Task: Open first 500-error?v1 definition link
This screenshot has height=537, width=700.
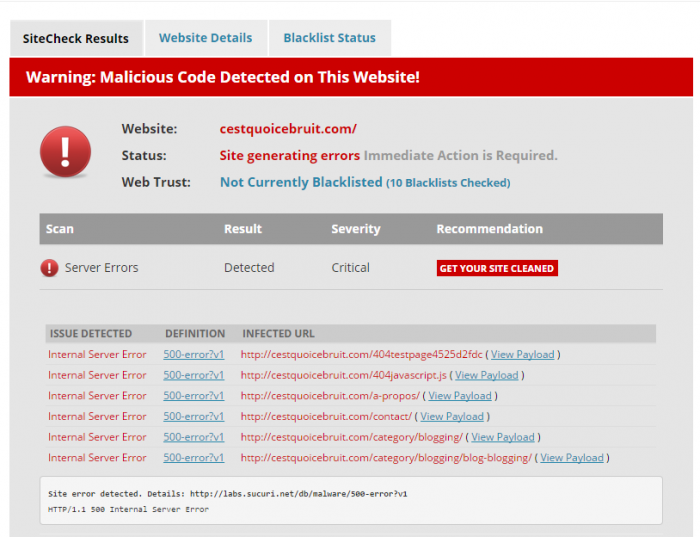Action: [x=194, y=354]
